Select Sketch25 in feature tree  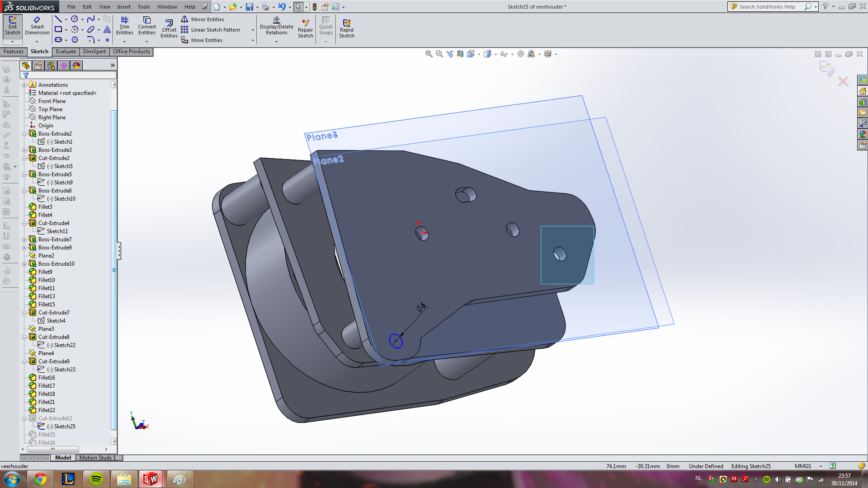tap(61, 427)
